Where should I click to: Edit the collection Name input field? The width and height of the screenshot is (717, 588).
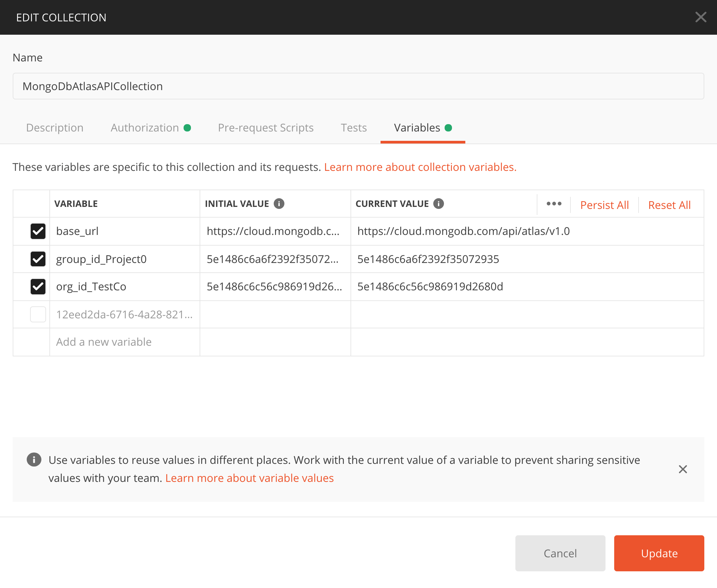pos(358,86)
